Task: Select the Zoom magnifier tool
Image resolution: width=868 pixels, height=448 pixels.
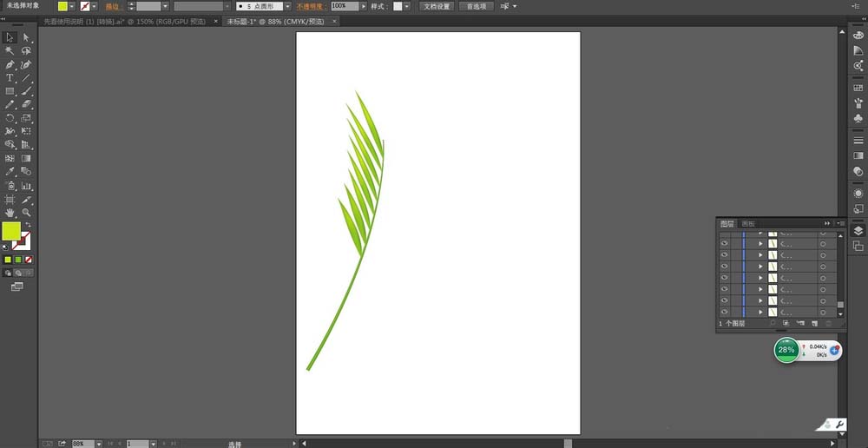Action: (x=26, y=213)
